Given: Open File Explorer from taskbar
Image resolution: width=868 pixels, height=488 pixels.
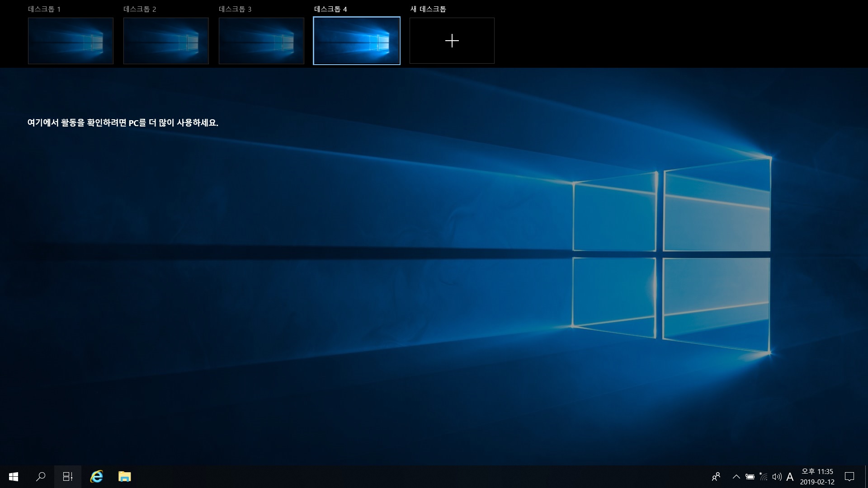Looking at the screenshot, I should (x=124, y=477).
